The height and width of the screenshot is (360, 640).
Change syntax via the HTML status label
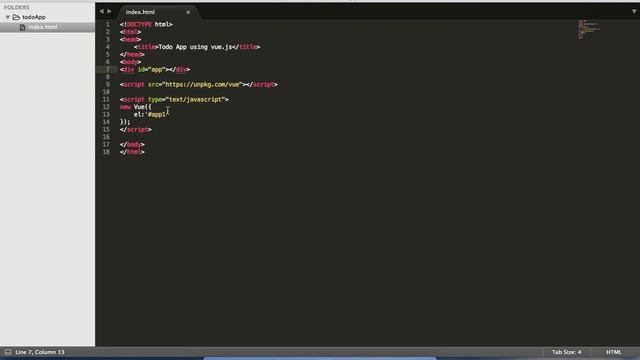613,352
